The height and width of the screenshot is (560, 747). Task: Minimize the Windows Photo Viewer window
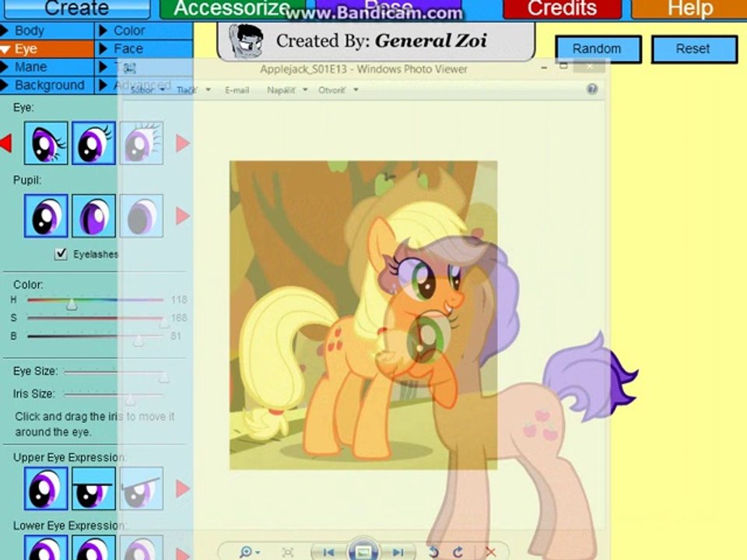pos(544,68)
